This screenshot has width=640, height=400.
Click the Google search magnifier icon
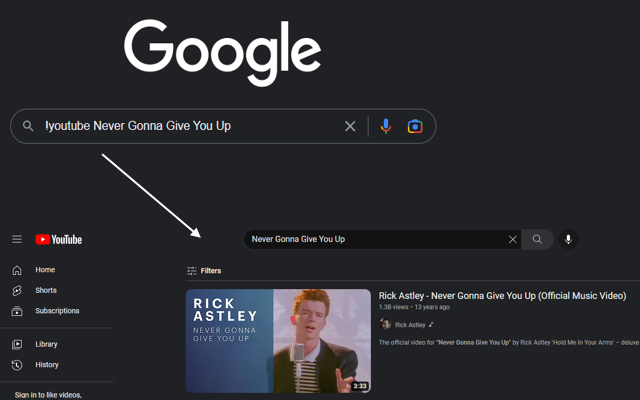[28, 126]
